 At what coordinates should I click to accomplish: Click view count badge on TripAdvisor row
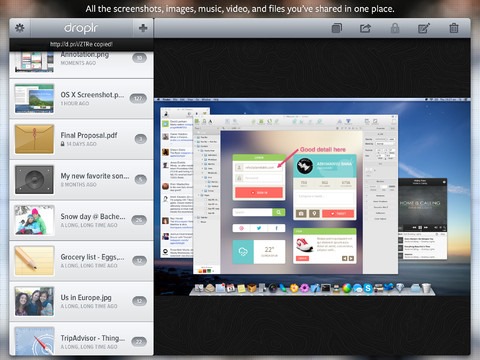pos(139,342)
